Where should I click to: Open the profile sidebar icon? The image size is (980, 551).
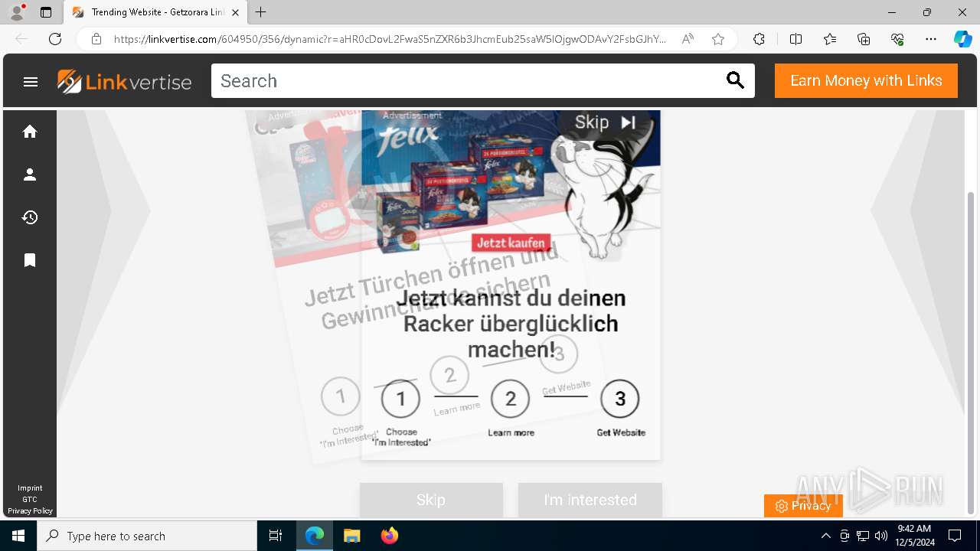(30, 174)
